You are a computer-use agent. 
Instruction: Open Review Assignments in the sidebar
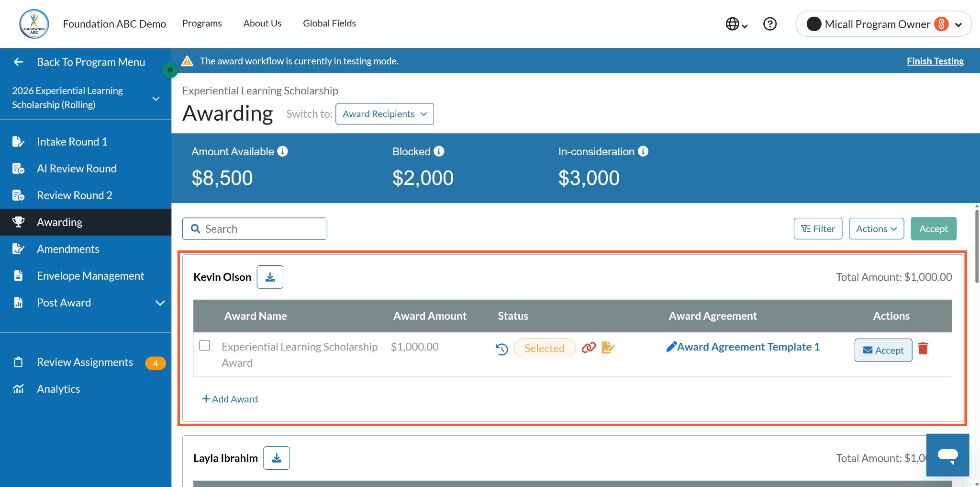point(86,362)
